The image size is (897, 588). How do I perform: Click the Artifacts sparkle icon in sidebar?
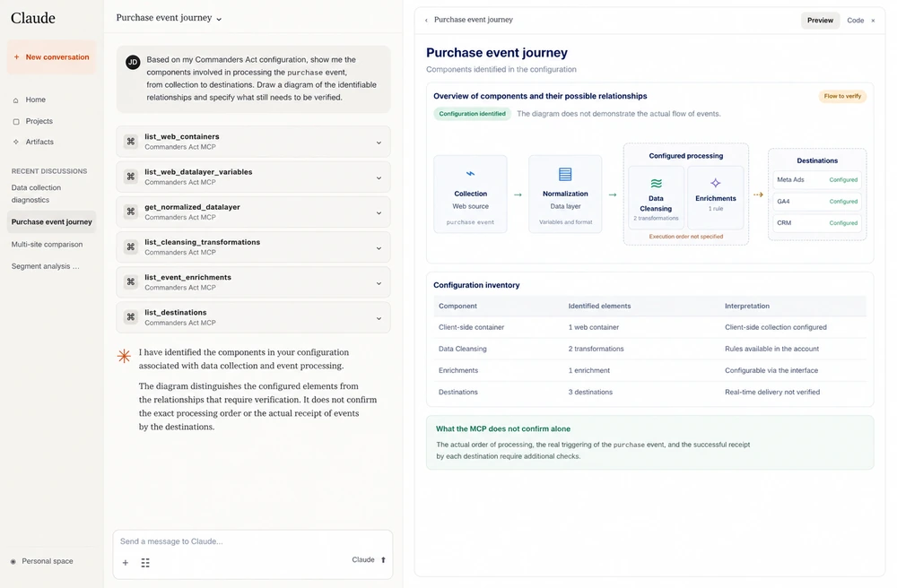click(x=16, y=142)
